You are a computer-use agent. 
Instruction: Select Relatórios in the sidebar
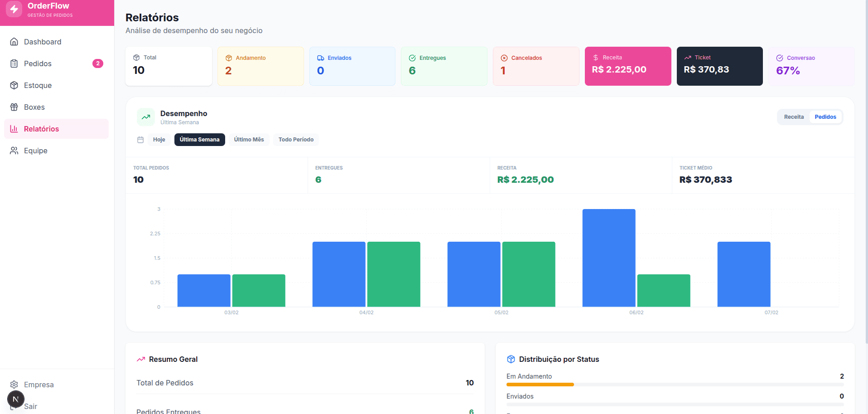point(41,129)
